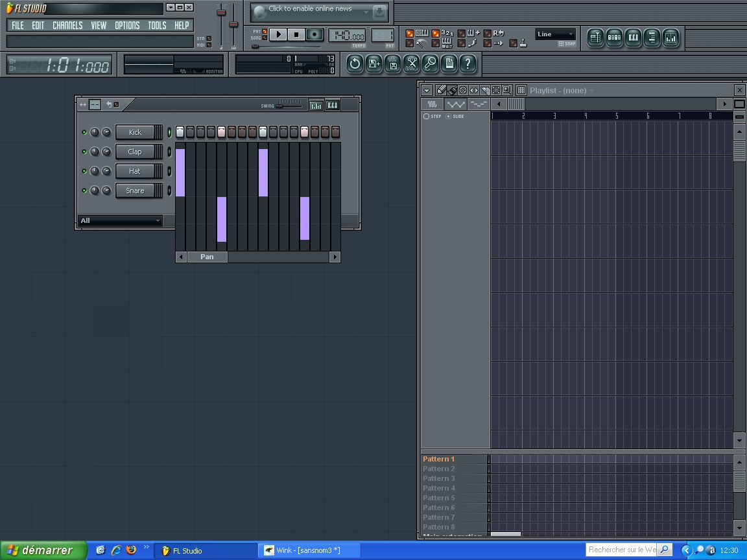Open the TOOLS menu
Screen dimensions: 747x560
157,25
